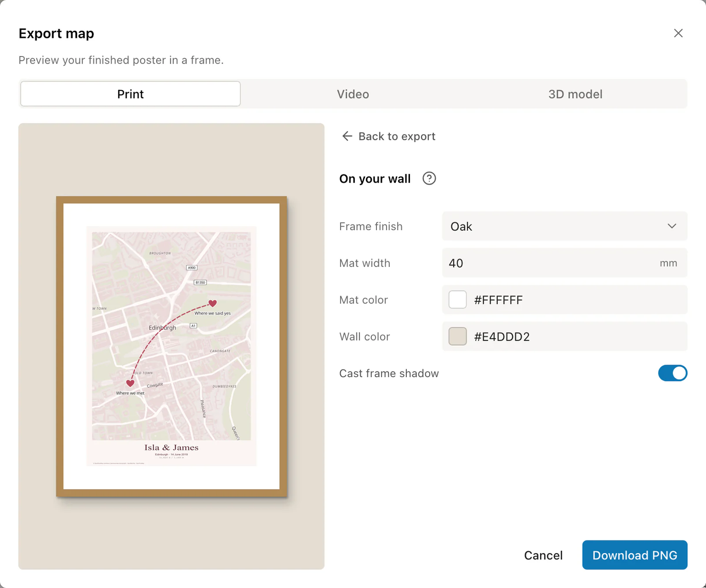The width and height of the screenshot is (706, 588).
Task: Open the On your wall help icon
Action: click(429, 179)
